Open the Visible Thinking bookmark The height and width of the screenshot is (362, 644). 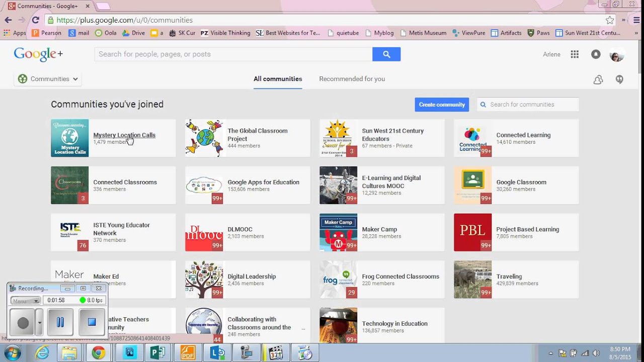225,33
